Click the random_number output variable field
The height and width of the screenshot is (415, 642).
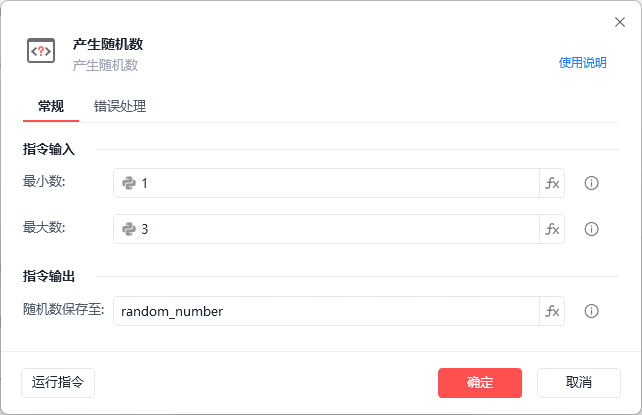pyautogui.click(x=325, y=311)
